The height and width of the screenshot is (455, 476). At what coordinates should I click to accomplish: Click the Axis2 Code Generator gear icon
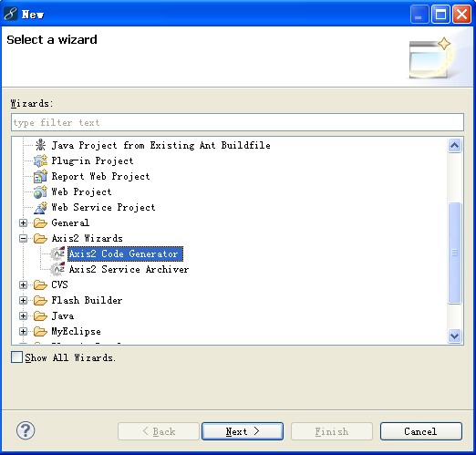click(57, 253)
